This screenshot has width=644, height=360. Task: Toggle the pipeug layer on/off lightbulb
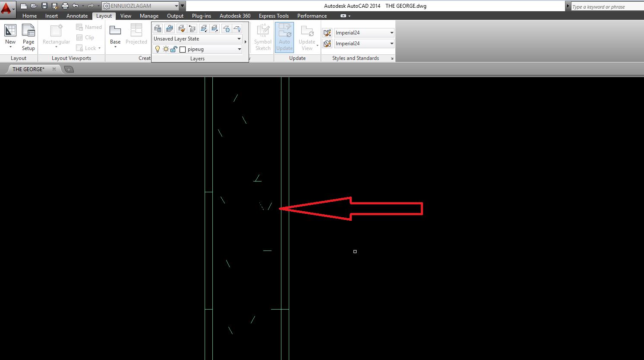click(x=158, y=49)
